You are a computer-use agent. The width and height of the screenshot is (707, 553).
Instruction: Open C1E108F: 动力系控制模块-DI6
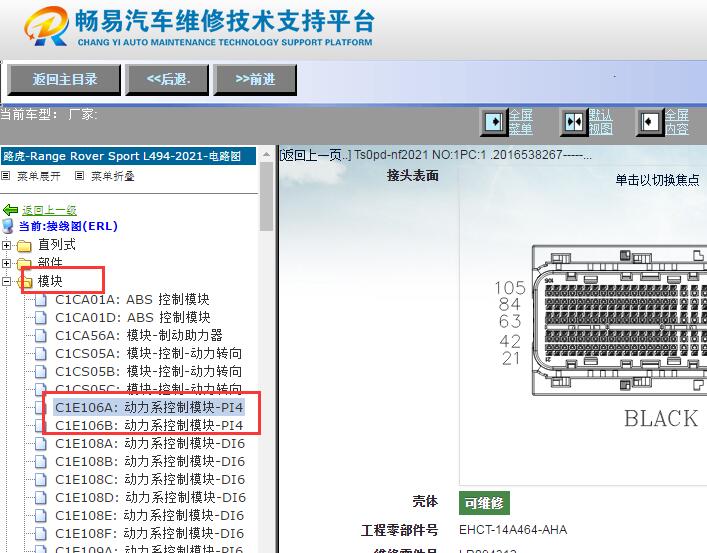pyautogui.click(x=150, y=534)
